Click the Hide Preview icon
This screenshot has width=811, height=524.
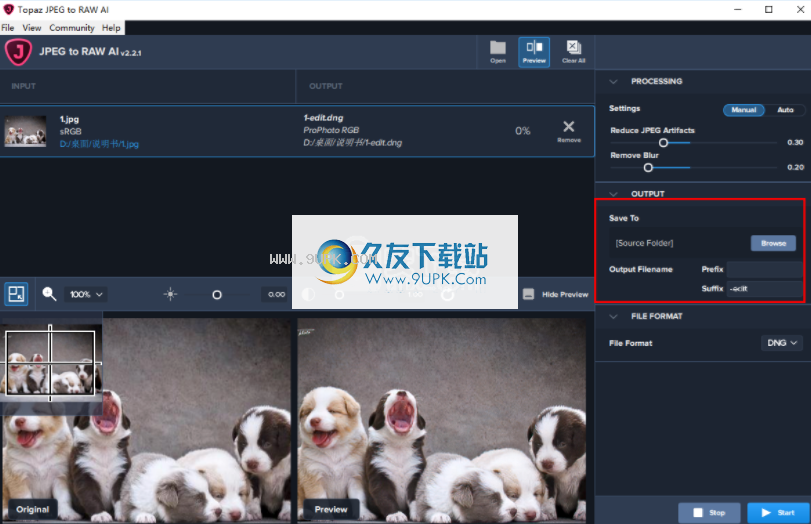pyautogui.click(x=528, y=294)
